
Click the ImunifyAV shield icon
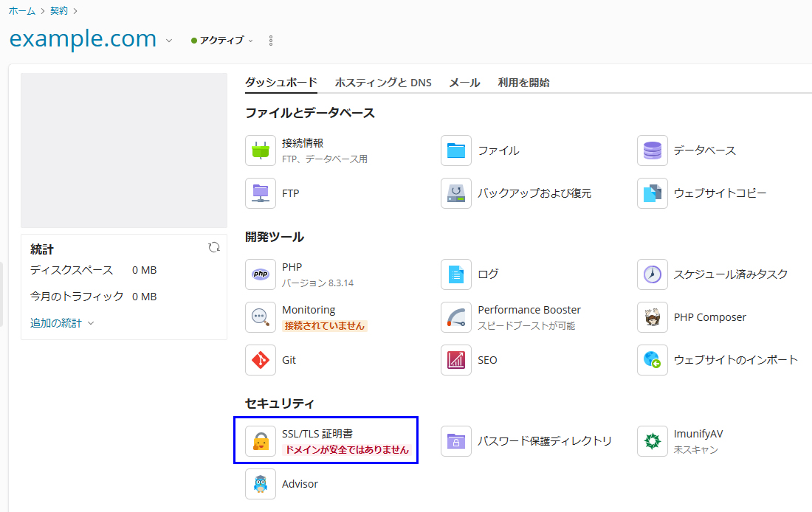653,441
